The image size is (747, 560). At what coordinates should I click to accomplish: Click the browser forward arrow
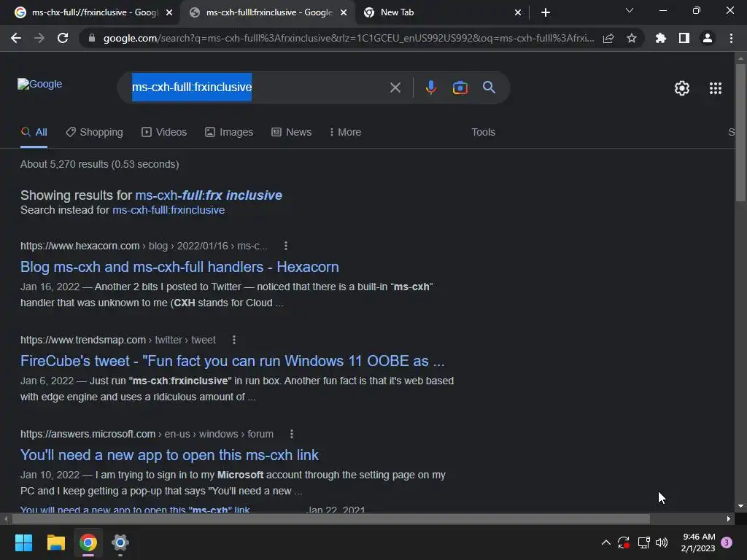[39, 38]
